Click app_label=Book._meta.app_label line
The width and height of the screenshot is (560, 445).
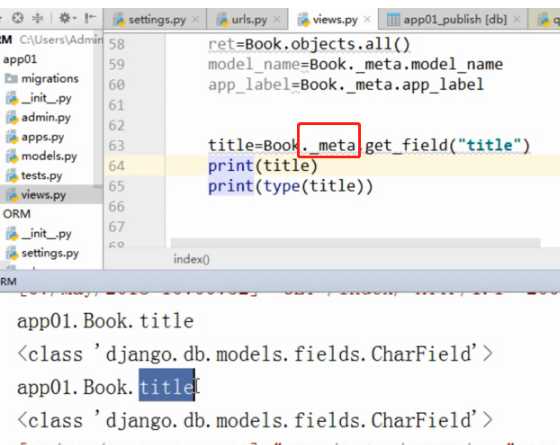(346, 85)
